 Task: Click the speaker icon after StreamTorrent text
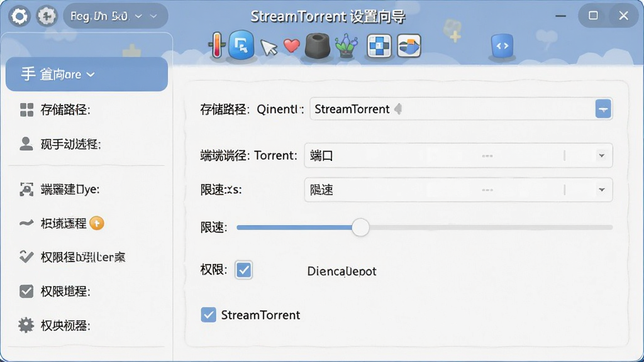(398, 109)
